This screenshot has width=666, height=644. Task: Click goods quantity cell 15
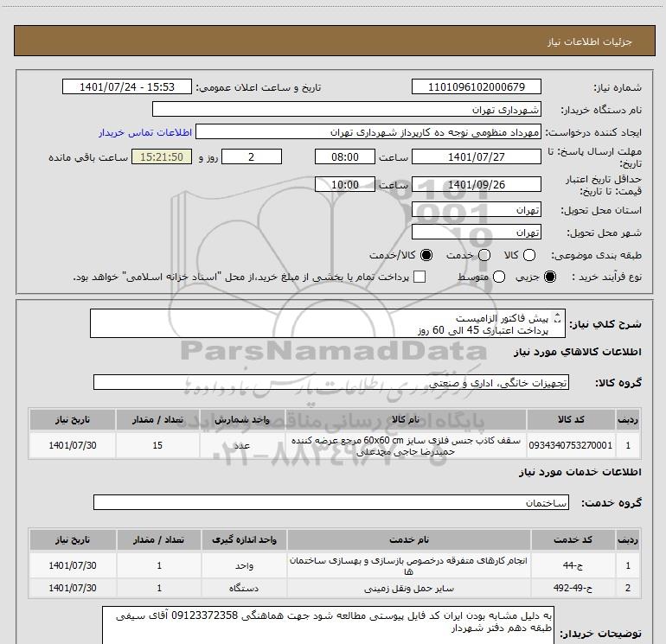[x=157, y=445]
